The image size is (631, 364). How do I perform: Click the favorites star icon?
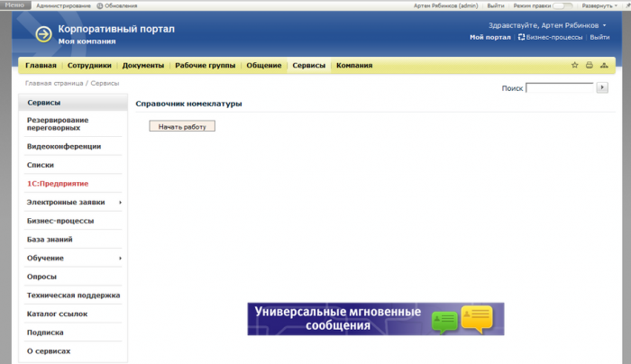575,66
